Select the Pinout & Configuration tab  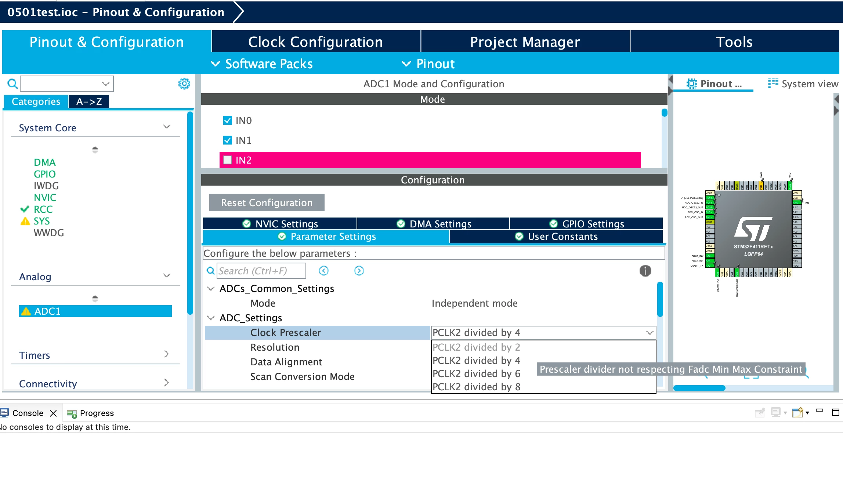(x=106, y=42)
